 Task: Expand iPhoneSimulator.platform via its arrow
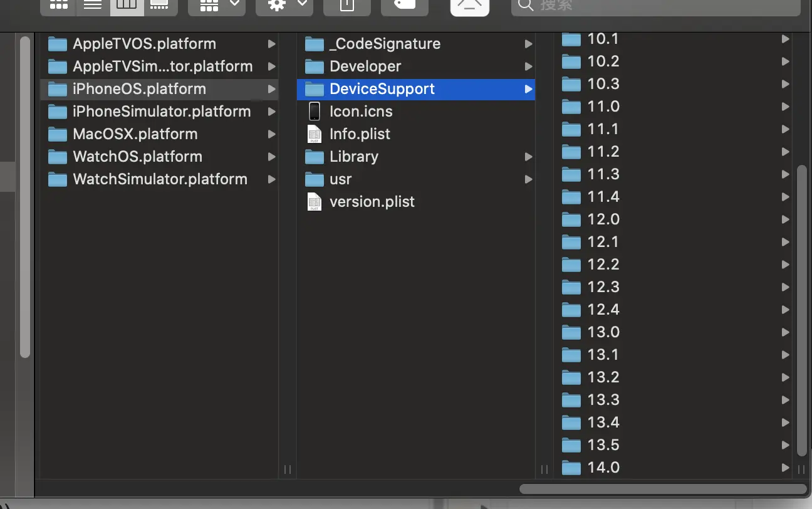click(271, 112)
